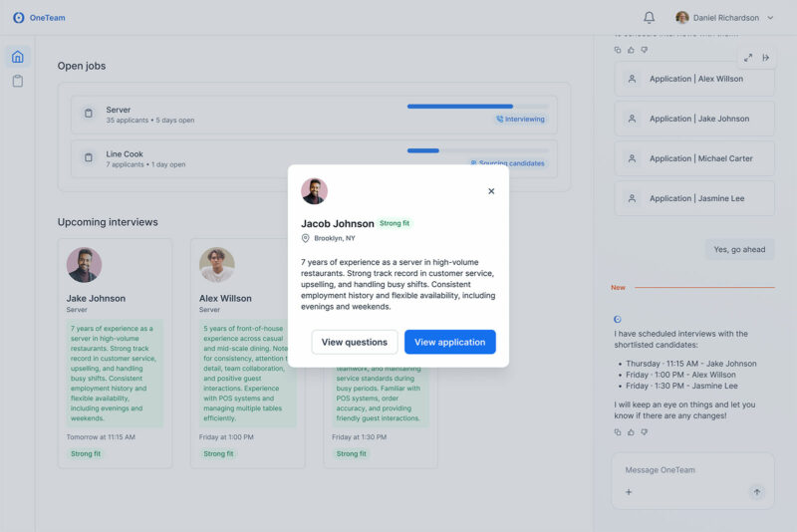Screen dimensions: 797x532
Task: Click person icon on Alex Willson application
Action: [x=632, y=79]
